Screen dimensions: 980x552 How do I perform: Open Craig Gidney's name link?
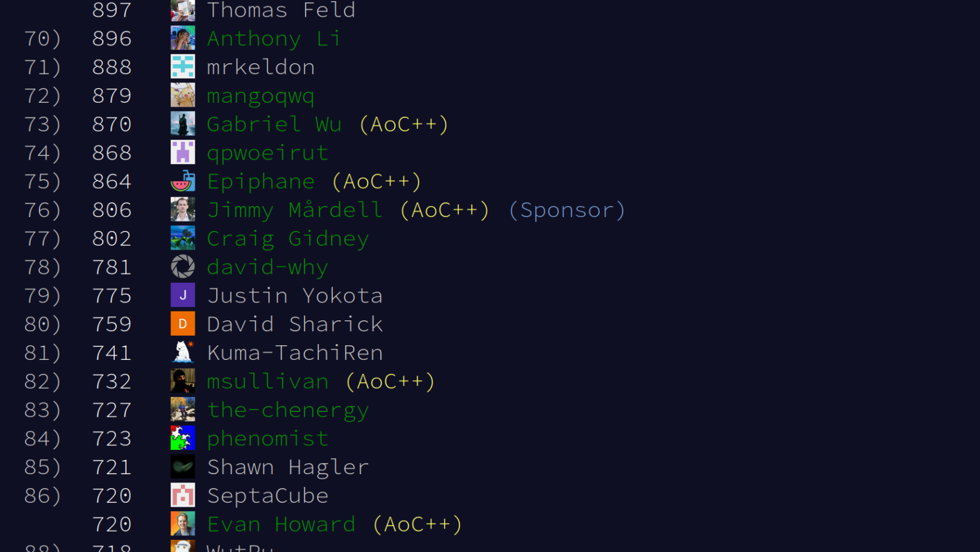[288, 239]
